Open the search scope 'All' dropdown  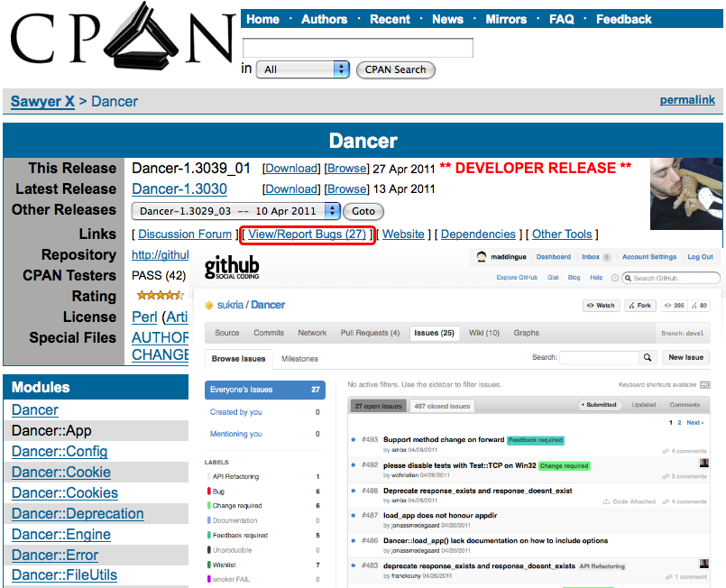click(302, 69)
